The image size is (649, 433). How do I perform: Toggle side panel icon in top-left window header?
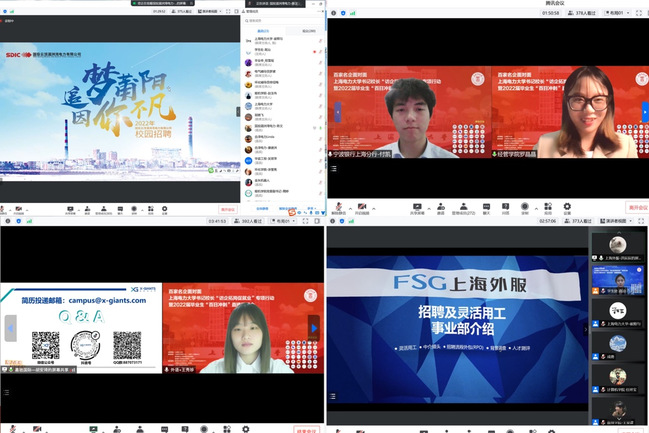236,11
